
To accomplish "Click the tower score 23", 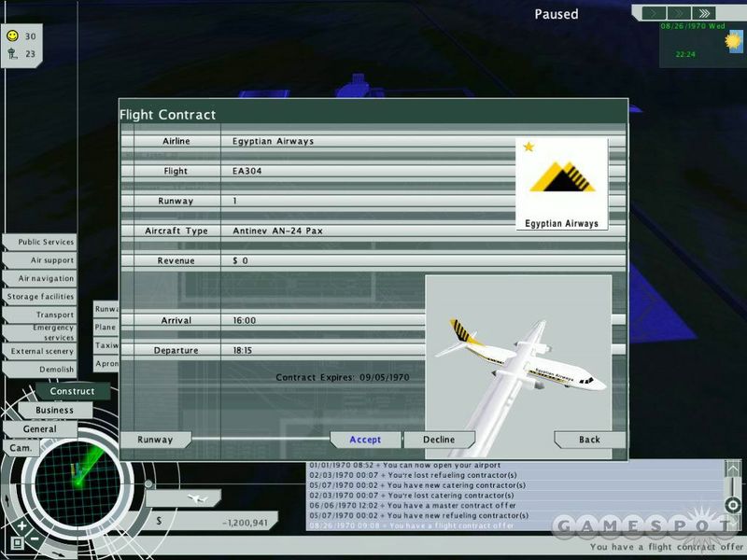I will click(31, 54).
